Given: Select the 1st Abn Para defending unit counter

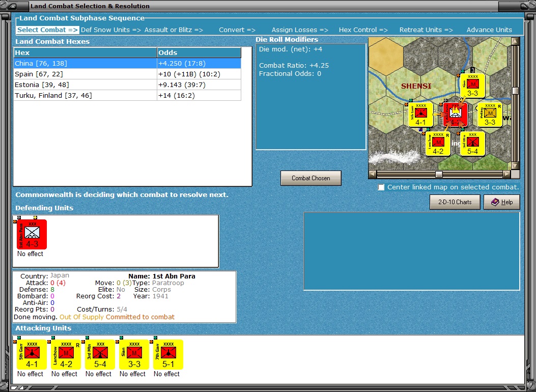Looking at the screenshot, I should click(x=32, y=235).
